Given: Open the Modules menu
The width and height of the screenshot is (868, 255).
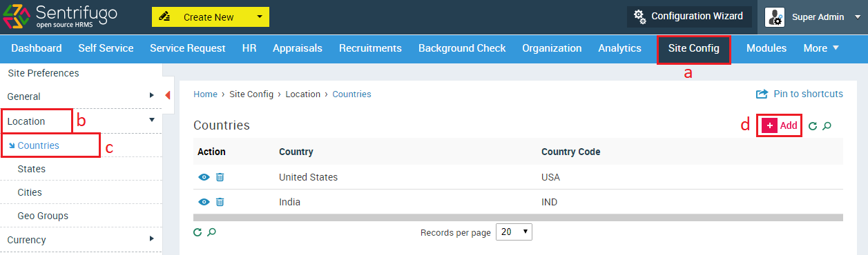Looking at the screenshot, I should [x=766, y=48].
